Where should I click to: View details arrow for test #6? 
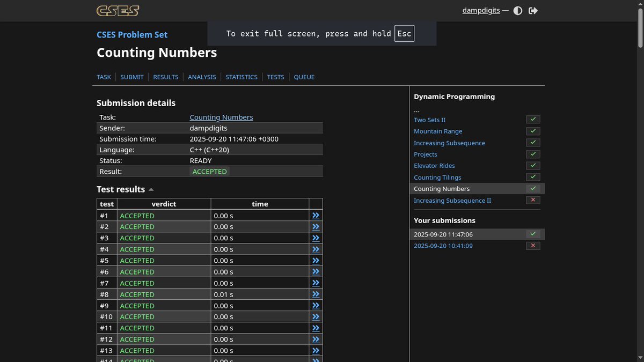[316, 271]
